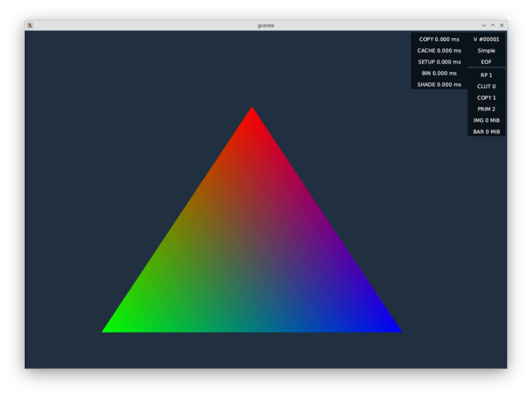Click the red top vertex of triangle
Viewport: 532px width, 398px height.
tap(252, 112)
